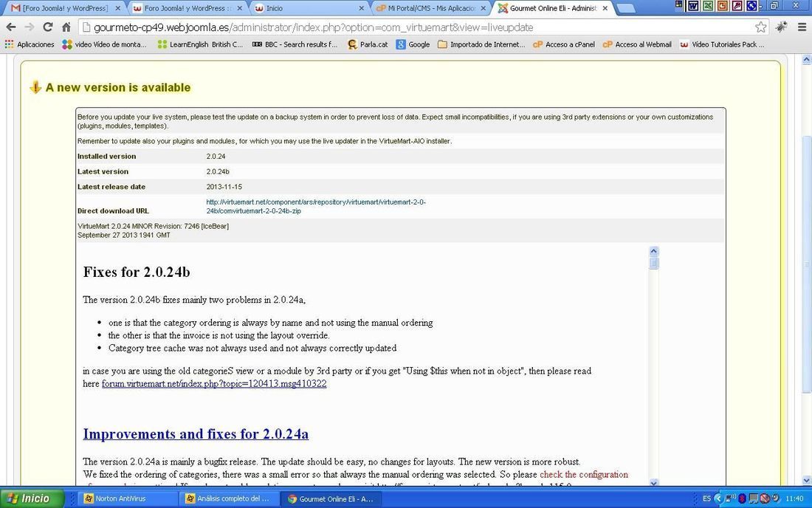The width and height of the screenshot is (812, 508).
Task: Click the changelog inner scrollbar thumb
Action: [653, 263]
